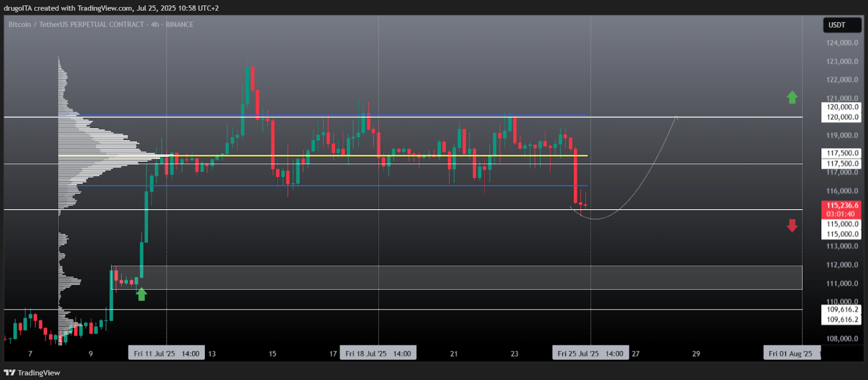Click the 4h interval in chart title
The width and height of the screenshot is (868, 380).
(155, 25)
